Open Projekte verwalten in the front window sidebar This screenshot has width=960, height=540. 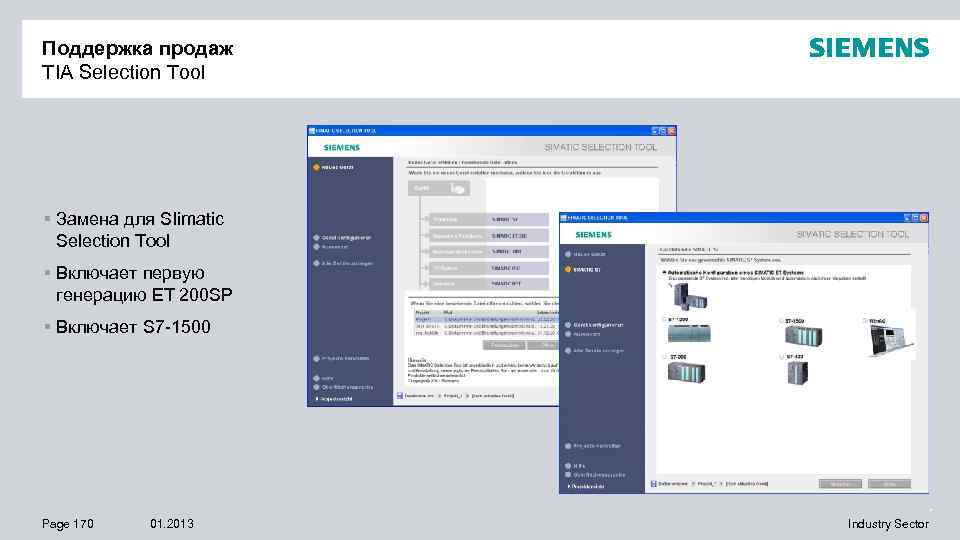pos(593,446)
